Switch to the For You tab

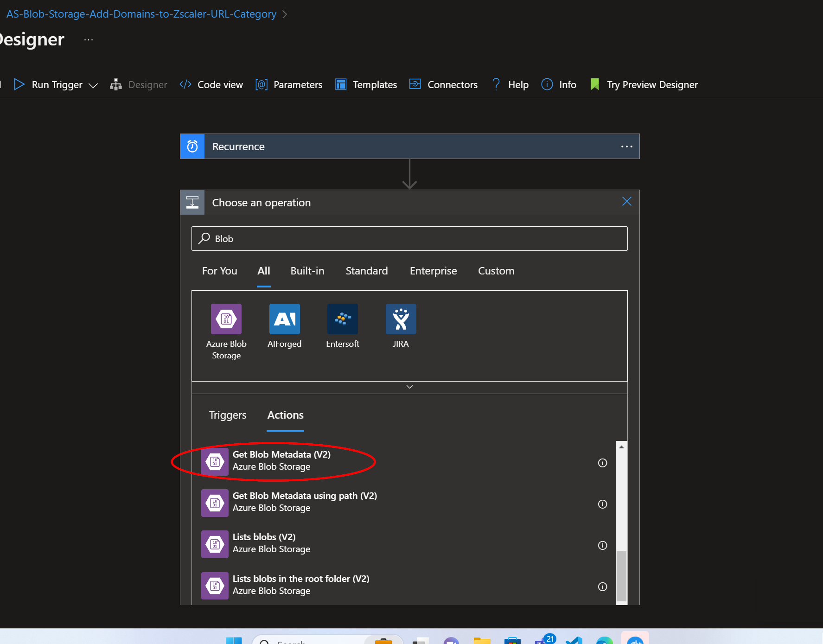tap(220, 271)
